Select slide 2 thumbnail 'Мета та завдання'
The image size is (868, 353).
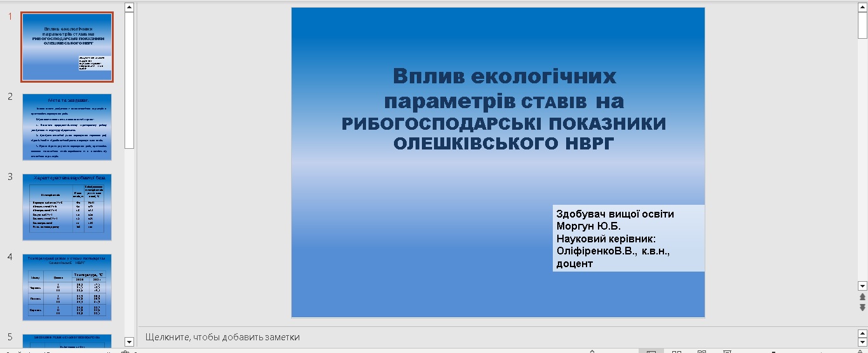[x=67, y=127]
